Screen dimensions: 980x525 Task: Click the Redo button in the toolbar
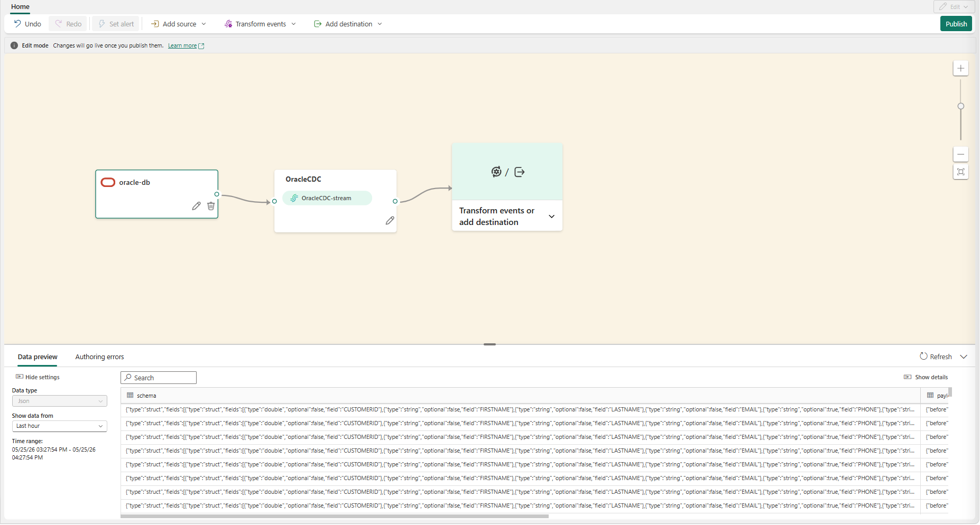68,24
